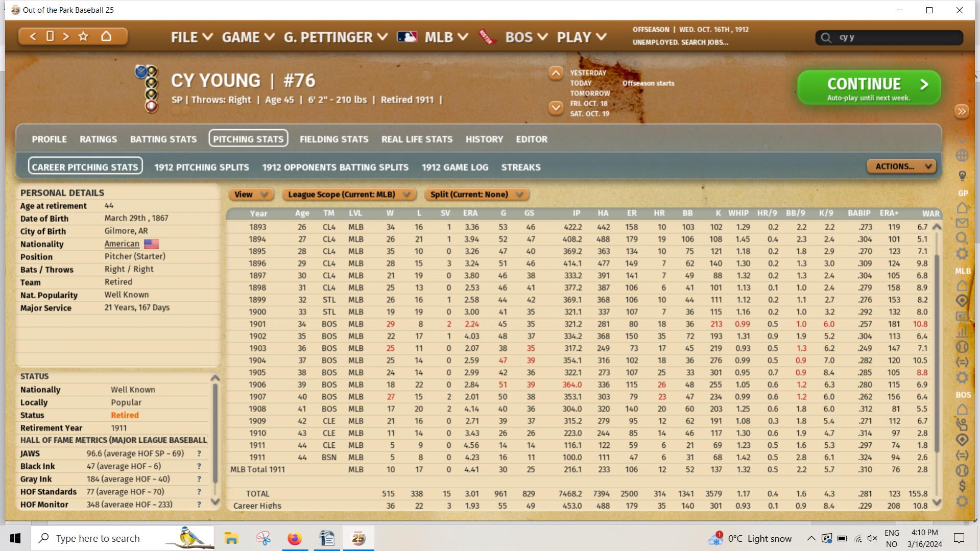Click the dollar sign finances icon

(962, 486)
